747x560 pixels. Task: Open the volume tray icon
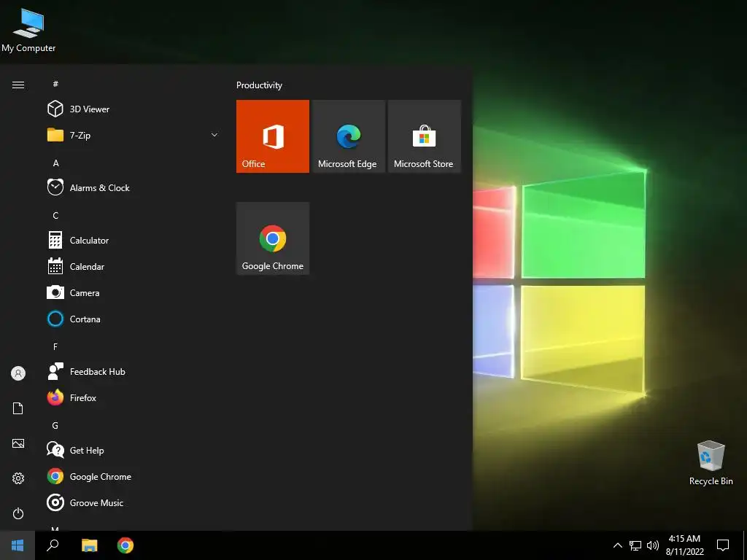[x=653, y=545]
